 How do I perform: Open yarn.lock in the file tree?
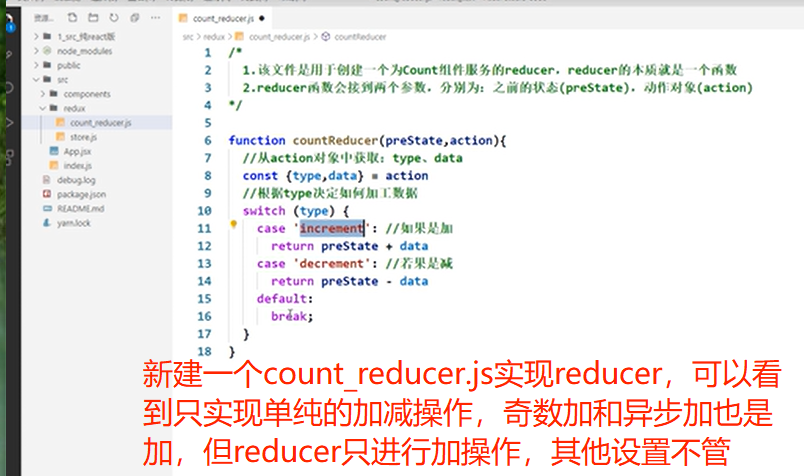coord(73,223)
